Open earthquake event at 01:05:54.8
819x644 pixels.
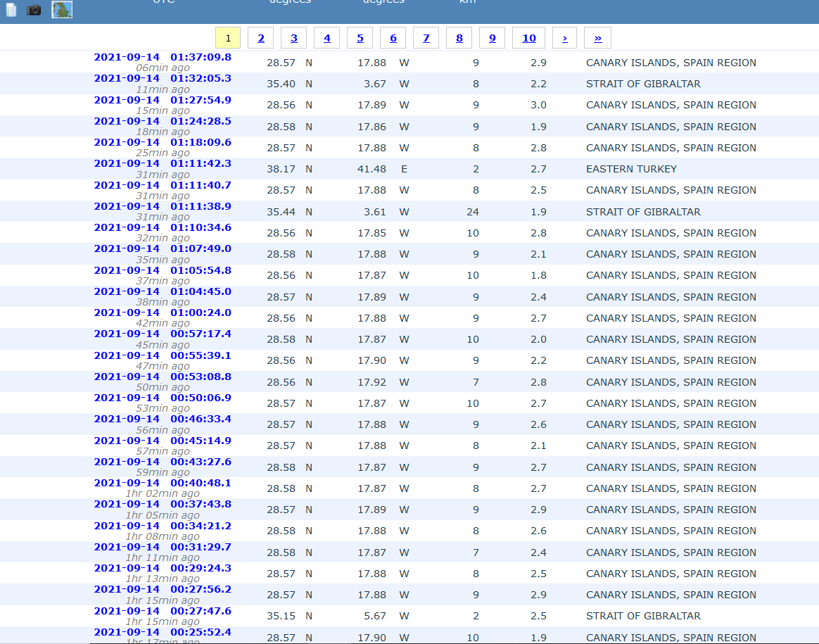point(163,270)
